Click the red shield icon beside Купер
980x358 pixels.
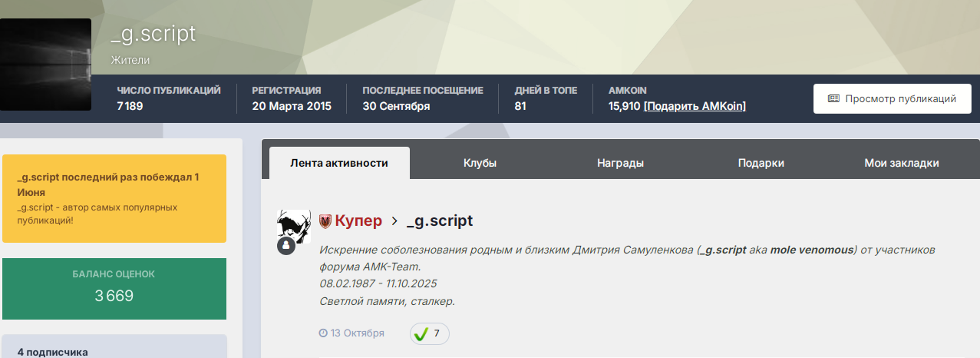point(325,221)
